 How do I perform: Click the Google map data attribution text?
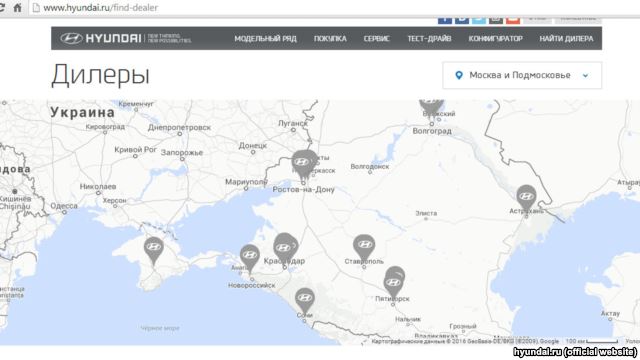[x=465, y=341]
